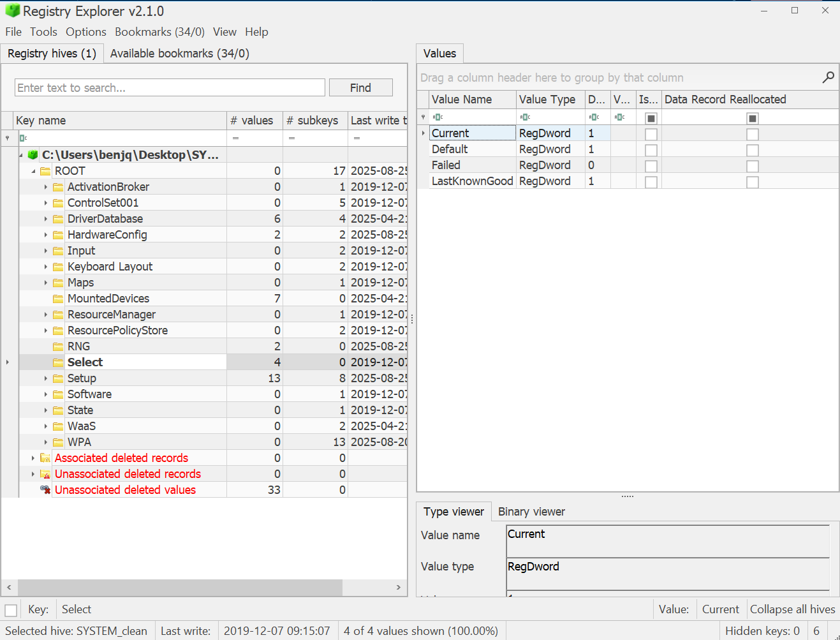Expand the Setup key node

[46, 378]
